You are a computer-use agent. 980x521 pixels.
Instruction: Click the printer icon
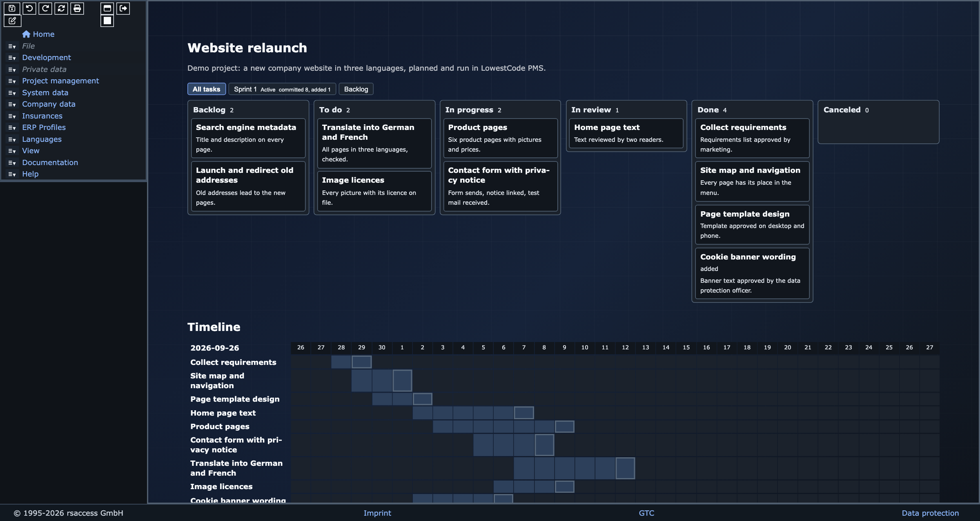[77, 8]
